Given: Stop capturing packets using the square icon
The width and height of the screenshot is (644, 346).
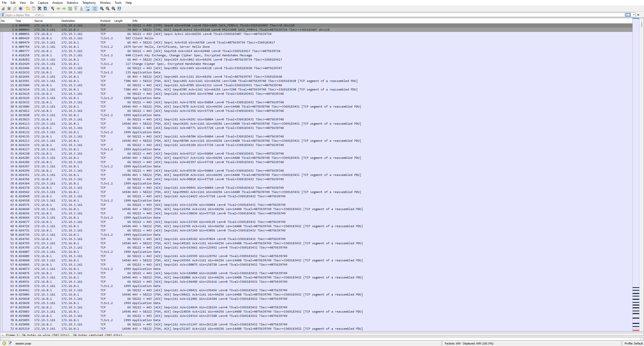Looking at the screenshot, I should pyautogui.click(x=9, y=9).
